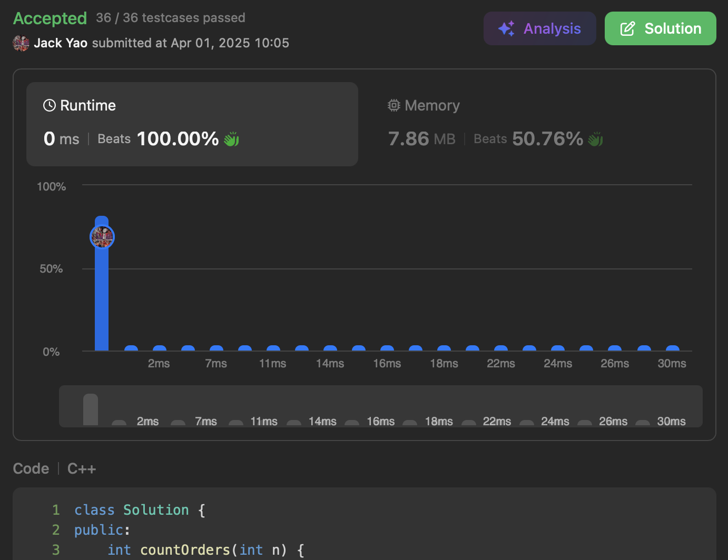
Task: Open the Jack Yao profile link
Action: [x=61, y=43]
